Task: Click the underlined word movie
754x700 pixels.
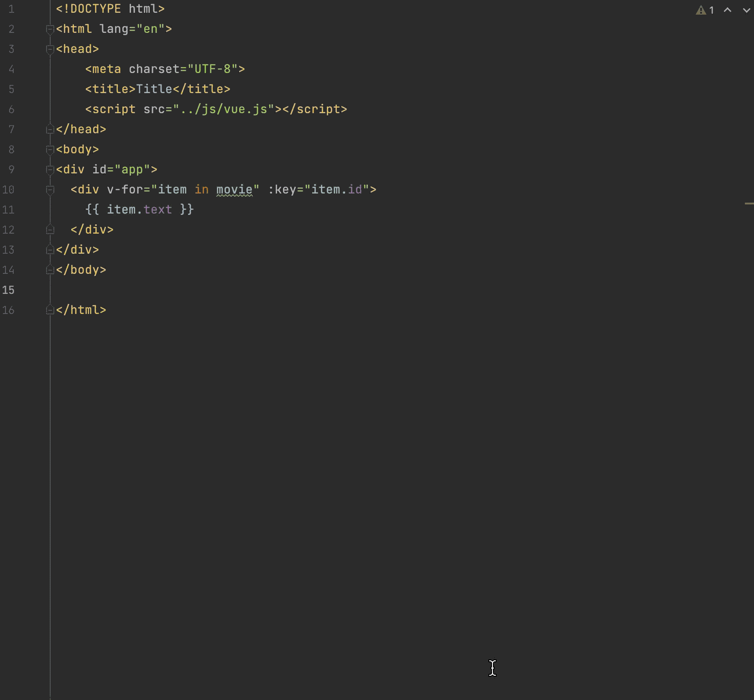Action: (x=234, y=189)
